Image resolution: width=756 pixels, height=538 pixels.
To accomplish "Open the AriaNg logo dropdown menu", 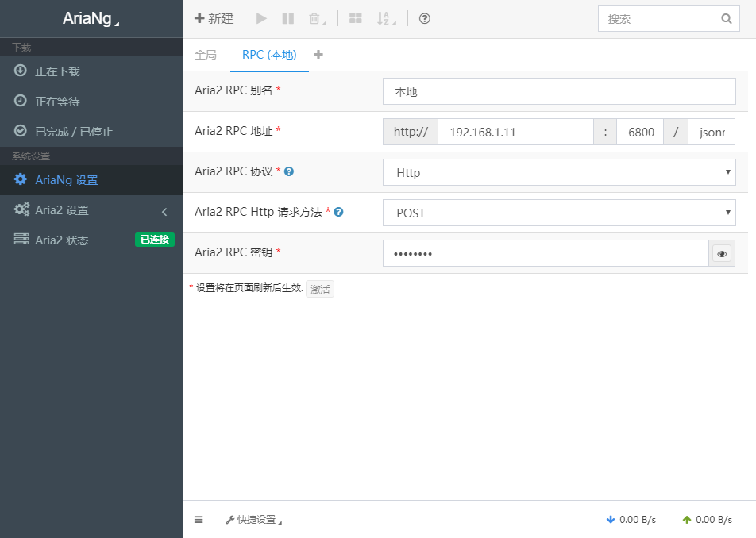I will coord(91,19).
